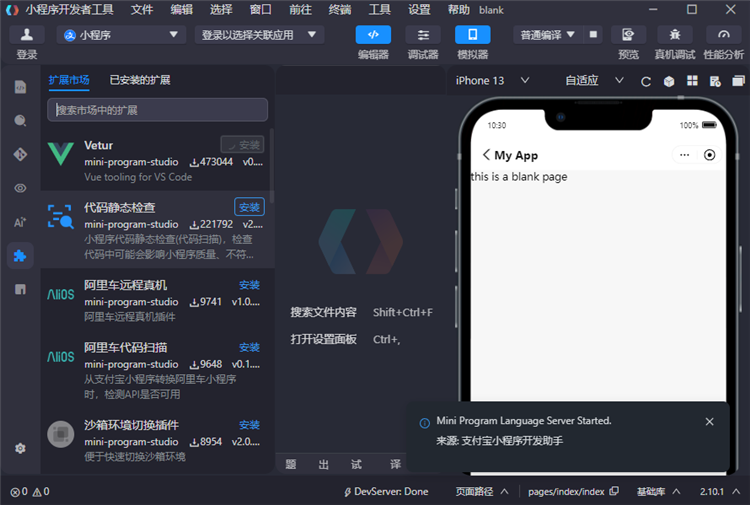The width and height of the screenshot is (750, 505).
Task: Expand the 普通编译 compile mode dropdown
Action: click(548, 35)
